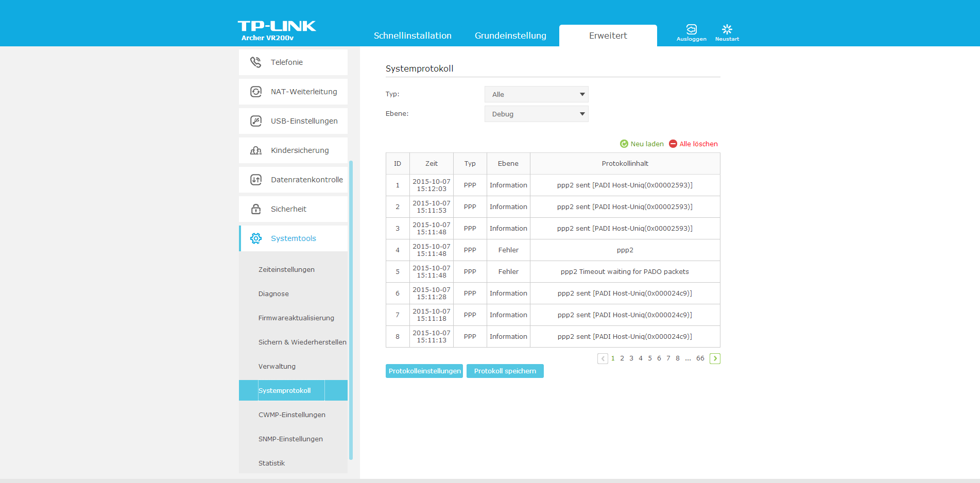The image size is (980, 483).
Task: Open the Typ dropdown
Action: pyautogui.click(x=536, y=94)
